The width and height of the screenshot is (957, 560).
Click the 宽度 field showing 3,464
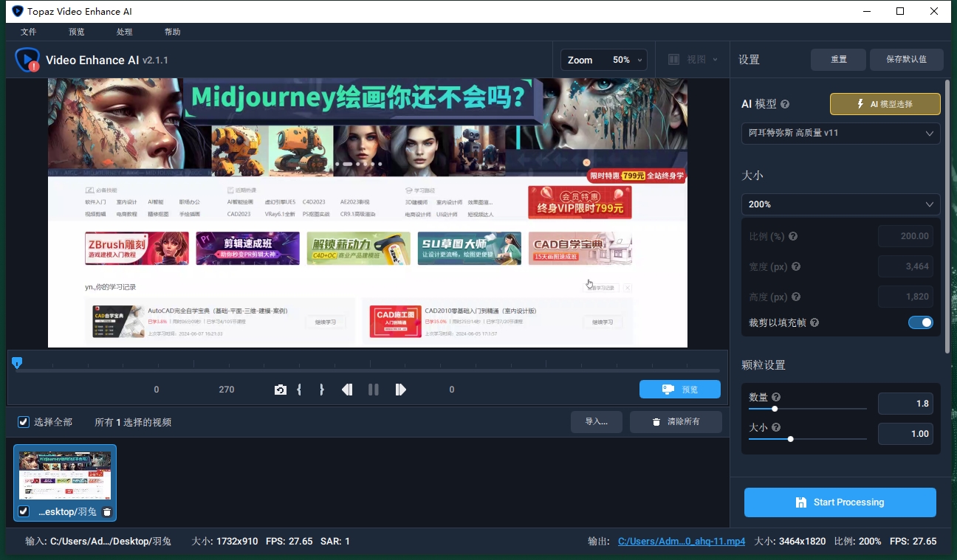click(905, 266)
